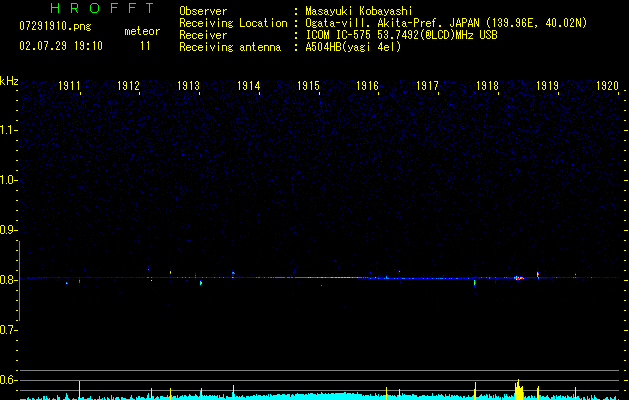Click the bright meteor echo after 1918

tap(519, 278)
